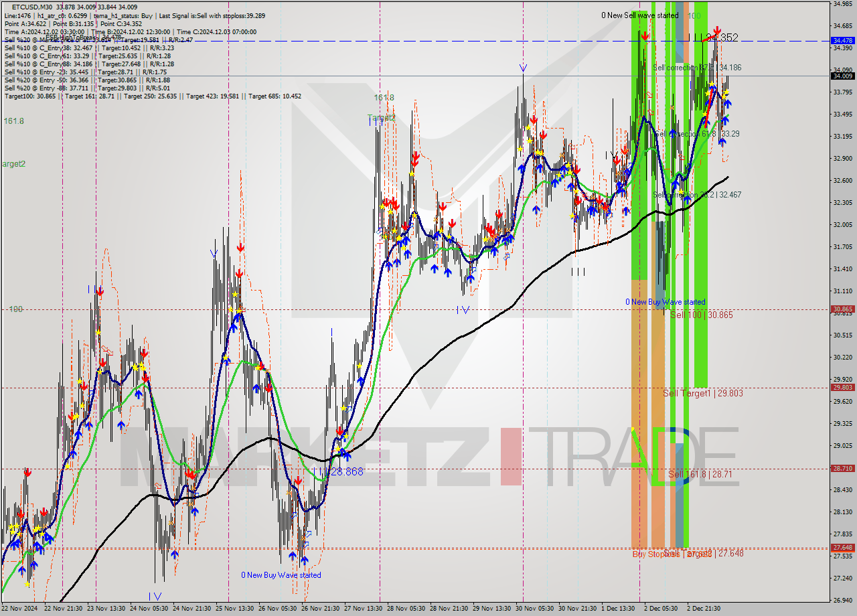
Task: Click the 28.868 blue wave low label
Action: (345, 472)
